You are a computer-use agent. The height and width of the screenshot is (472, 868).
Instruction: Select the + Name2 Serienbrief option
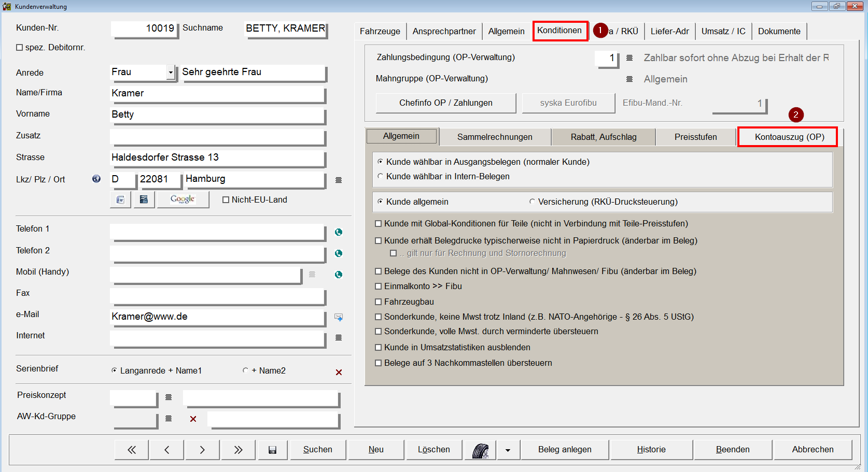coord(245,370)
